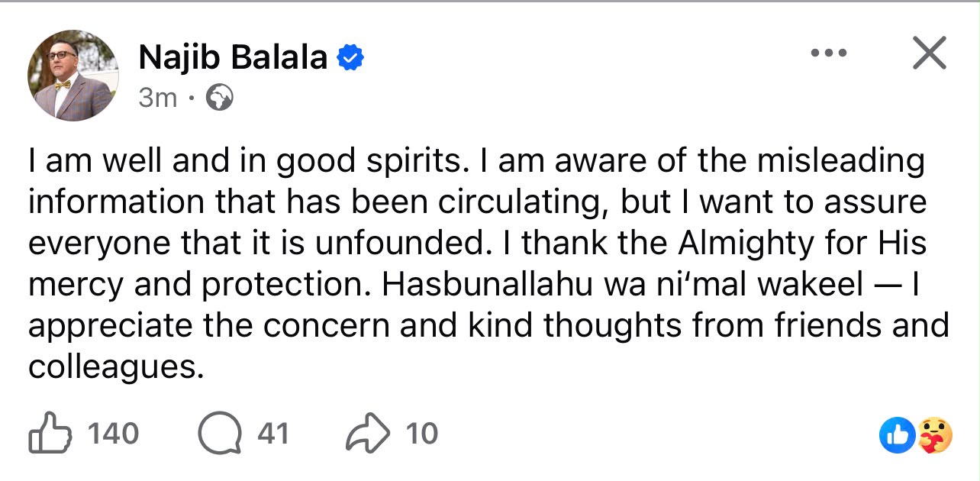Screen dimensions: 980x481
Task: Click the blue verified badge
Action: click(x=350, y=57)
